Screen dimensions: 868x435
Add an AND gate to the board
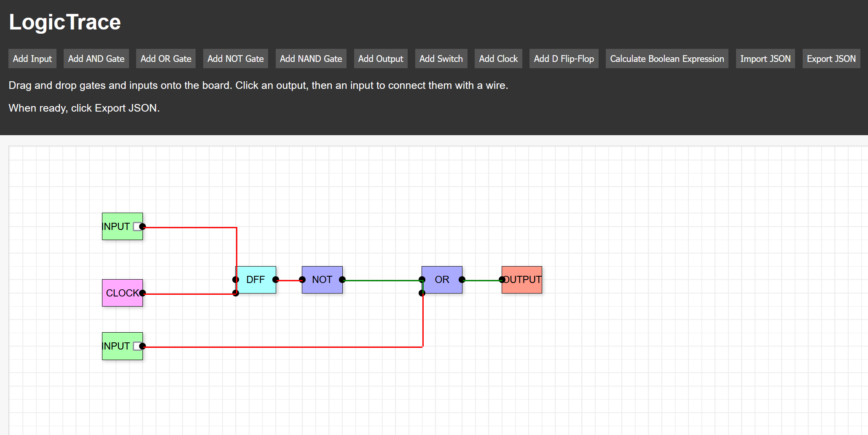[x=96, y=59]
